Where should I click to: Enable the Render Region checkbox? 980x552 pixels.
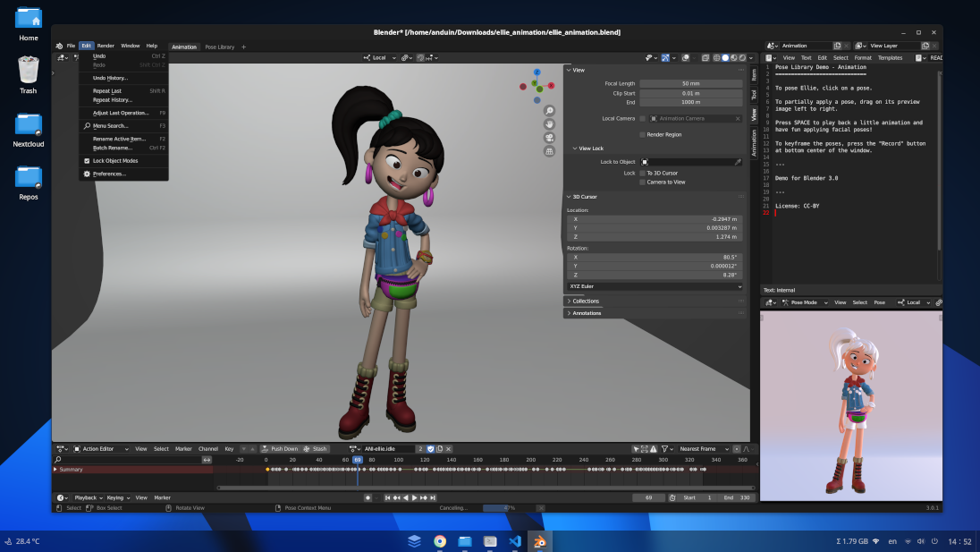(x=642, y=134)
